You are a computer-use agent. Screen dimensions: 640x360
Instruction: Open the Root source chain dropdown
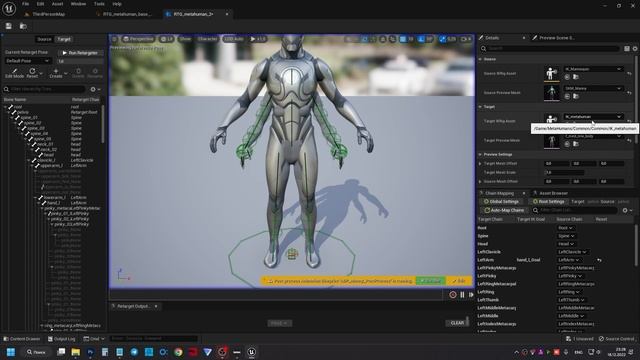click(565, 228)
